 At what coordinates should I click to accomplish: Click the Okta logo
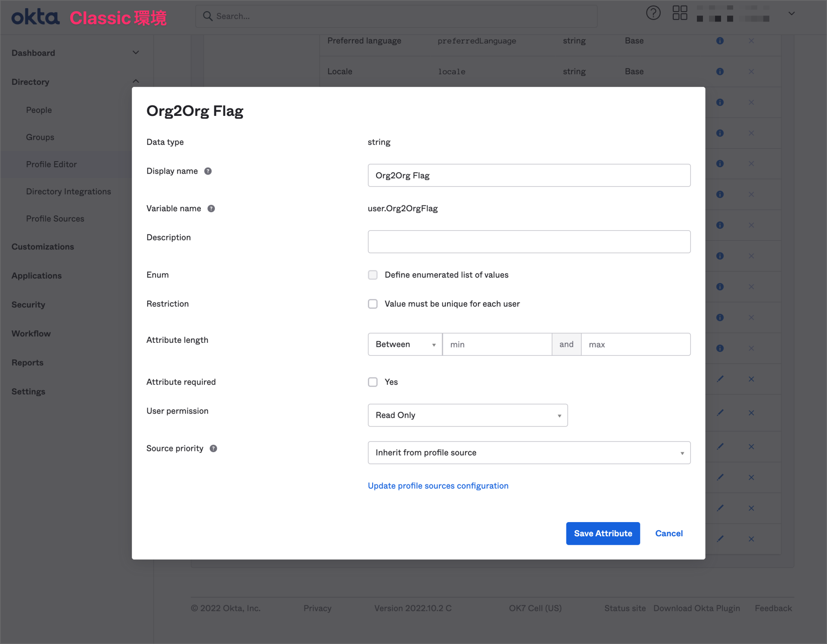(34, 17)
